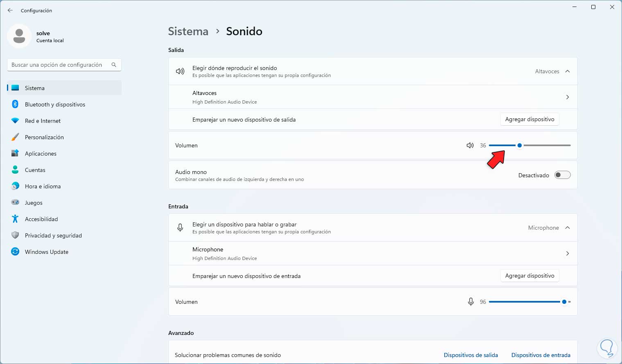Go to Juegos section

(x=34, y=203)
